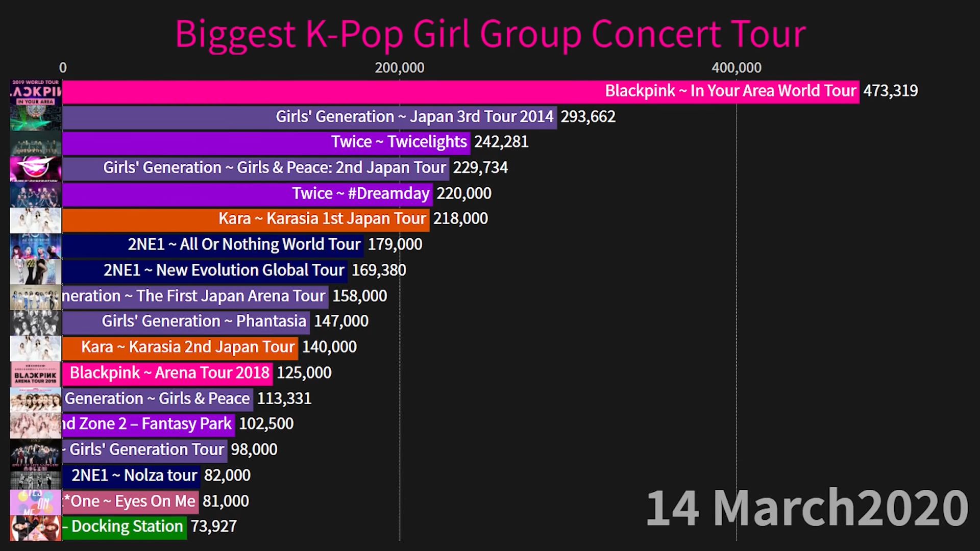The image size is (980, 551).
Task: Select the Eyes On Me tour thumbnail
Action: click(36, 502)
